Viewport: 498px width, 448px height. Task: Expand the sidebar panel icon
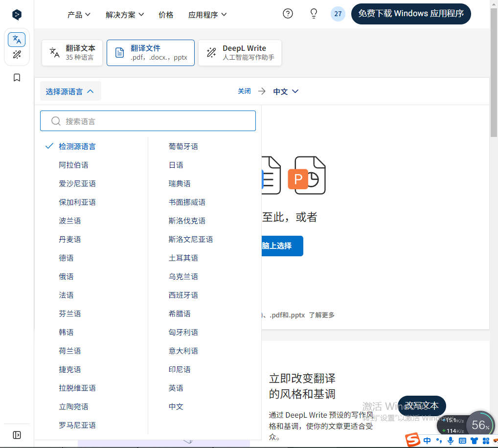click(x=17, y=435)
